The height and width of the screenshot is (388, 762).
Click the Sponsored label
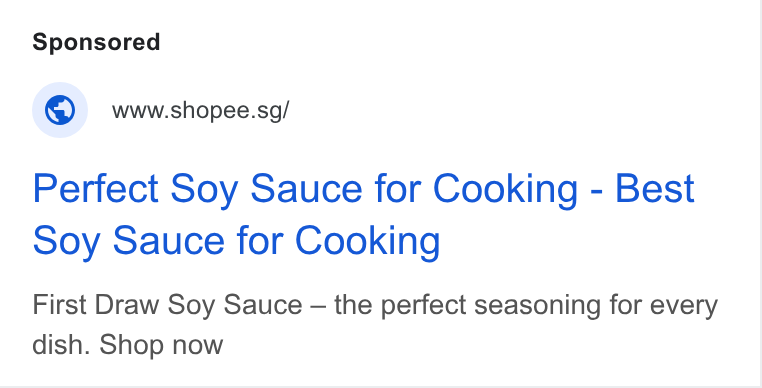96,42
